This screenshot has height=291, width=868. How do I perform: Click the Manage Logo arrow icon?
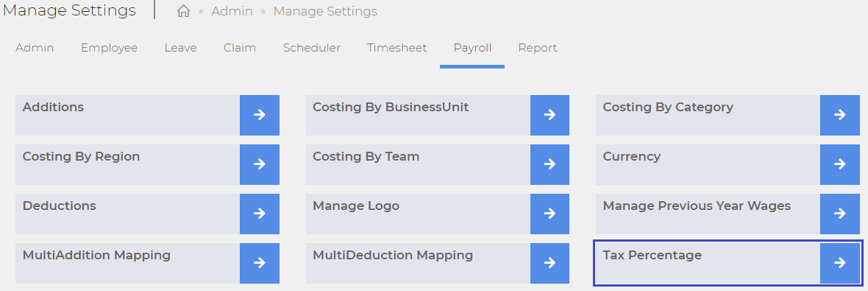point(549,214)
